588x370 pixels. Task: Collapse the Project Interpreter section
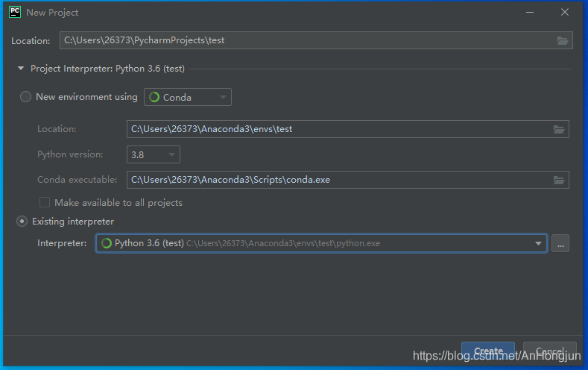[21, 69]
